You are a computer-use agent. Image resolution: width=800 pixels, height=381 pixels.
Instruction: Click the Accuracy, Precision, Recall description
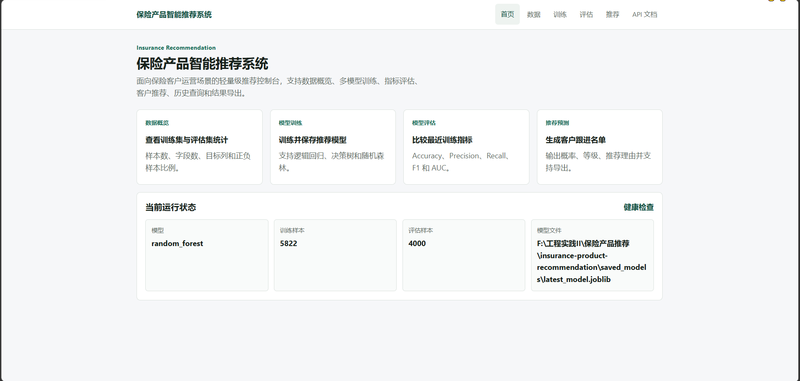462,162
